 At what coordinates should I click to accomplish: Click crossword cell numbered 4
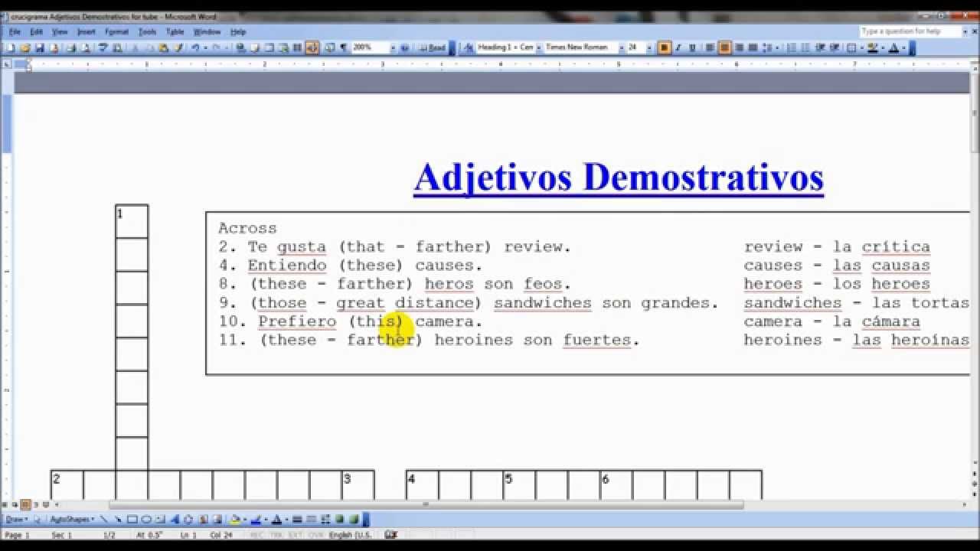[x=422, y=485]
